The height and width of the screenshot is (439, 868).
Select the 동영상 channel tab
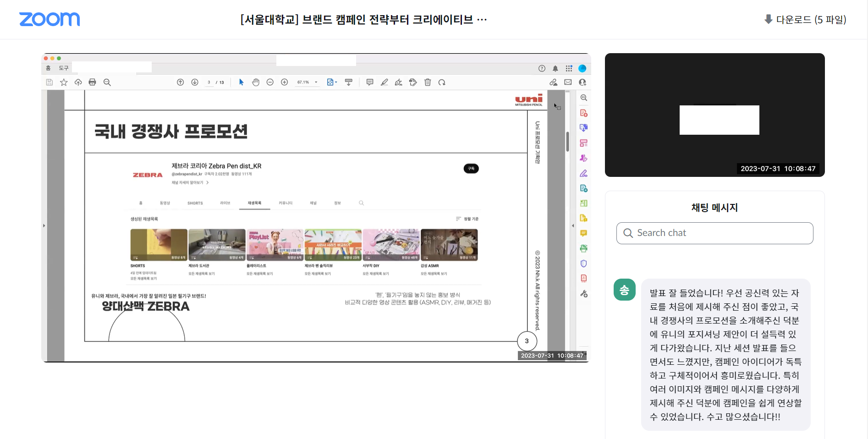pos(165,203)
